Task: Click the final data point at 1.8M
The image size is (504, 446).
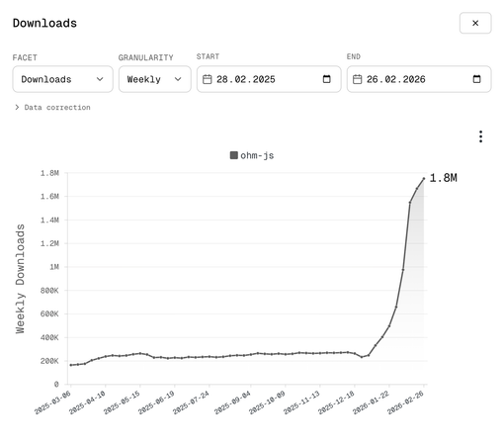Action: point(424,178)
